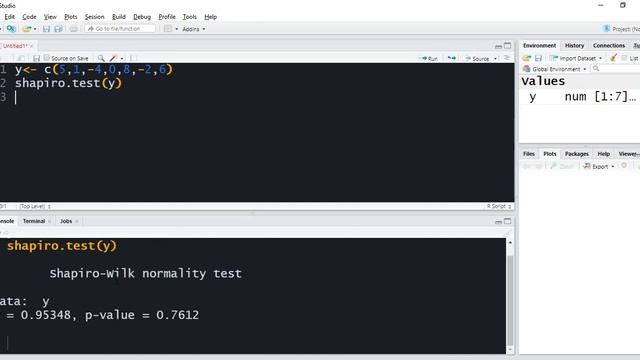Open the Edit menu
640x360 pixels.
[9, 17]
